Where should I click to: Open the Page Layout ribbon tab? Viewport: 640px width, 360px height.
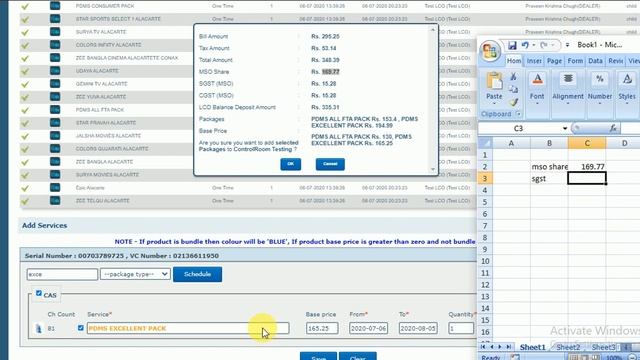tap(554, 61)
